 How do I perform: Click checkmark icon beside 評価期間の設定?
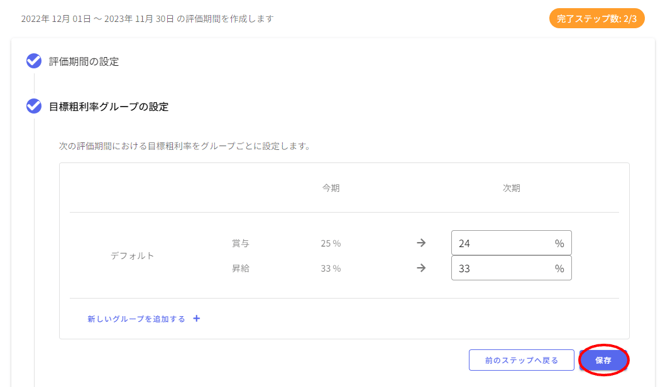point(34,61)
